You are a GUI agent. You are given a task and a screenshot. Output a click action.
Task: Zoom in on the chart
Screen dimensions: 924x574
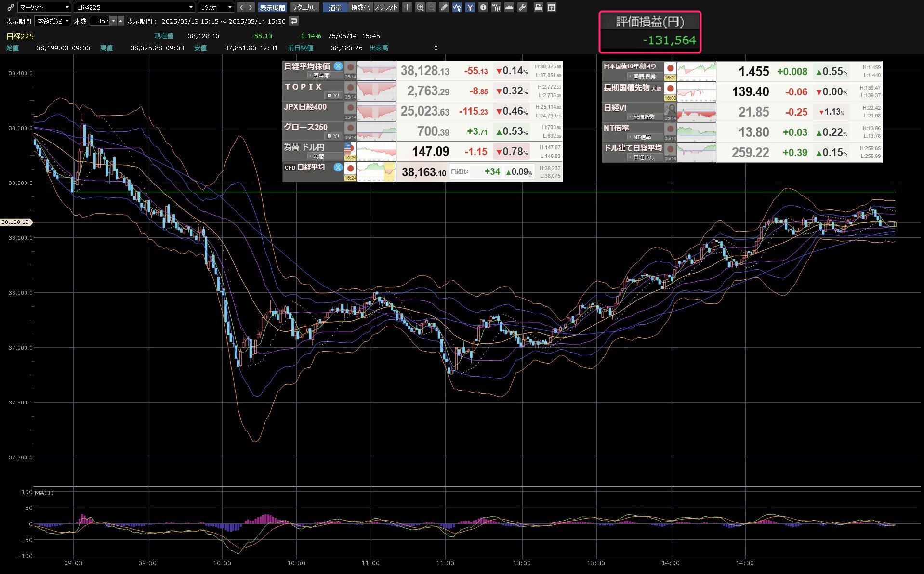coord(420,7)
